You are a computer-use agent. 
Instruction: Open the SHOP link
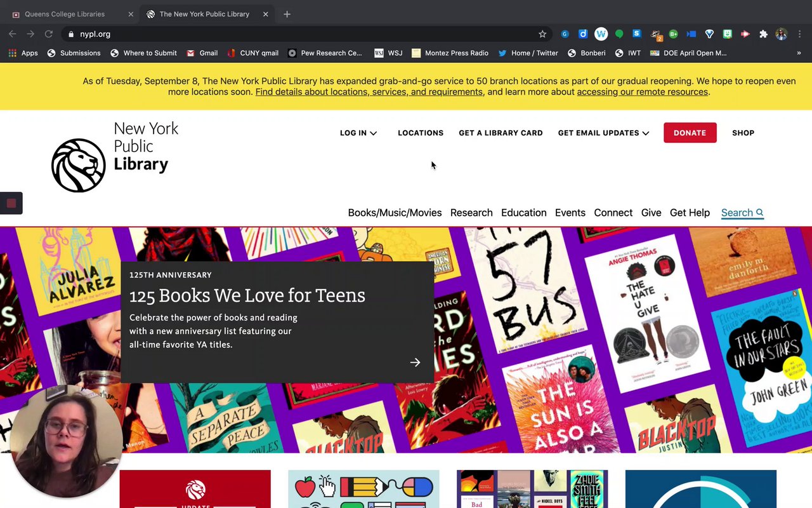coord(743,133)
